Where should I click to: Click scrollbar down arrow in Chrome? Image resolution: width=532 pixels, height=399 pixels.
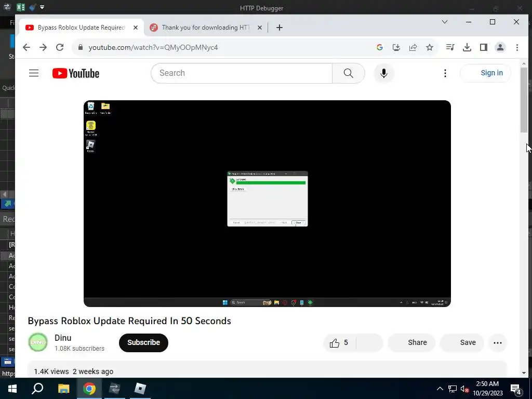524,373
